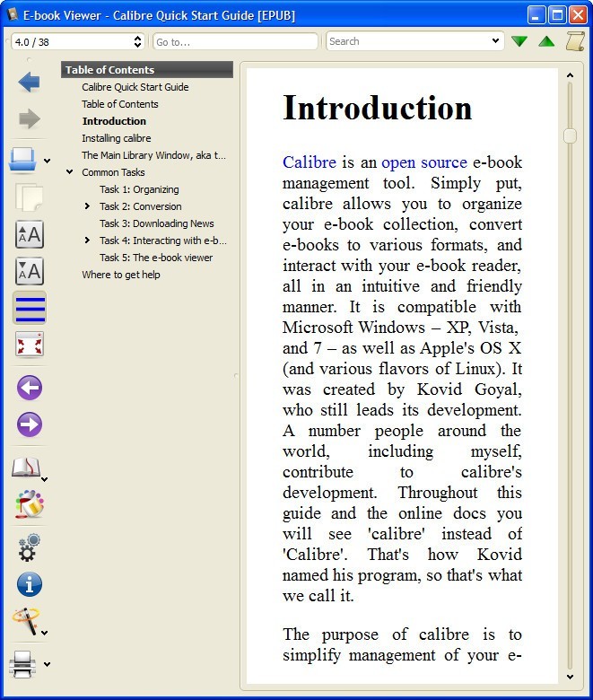Open the Bookmarks dropdown arrow
Viewport: 593px width, 700px height.
[x=45, y=479]
